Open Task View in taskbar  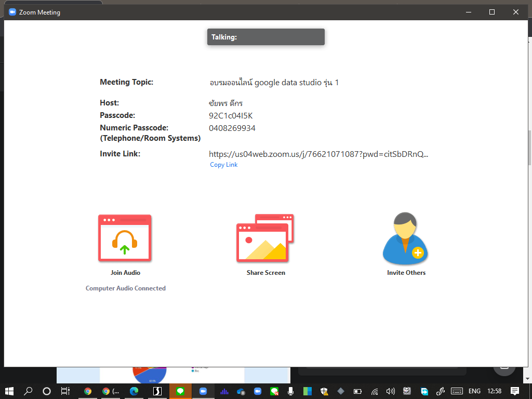click(x=65, y=391)
